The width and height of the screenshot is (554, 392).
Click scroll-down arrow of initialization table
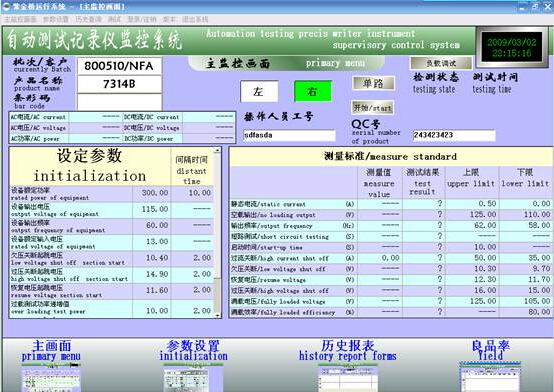click(217, 315)
